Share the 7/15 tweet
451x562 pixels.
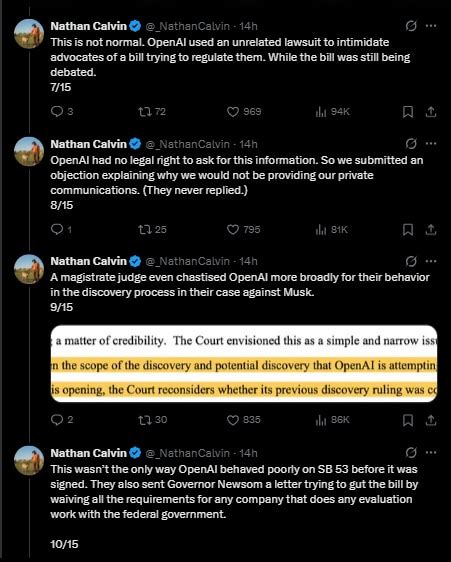coord(431,112)
